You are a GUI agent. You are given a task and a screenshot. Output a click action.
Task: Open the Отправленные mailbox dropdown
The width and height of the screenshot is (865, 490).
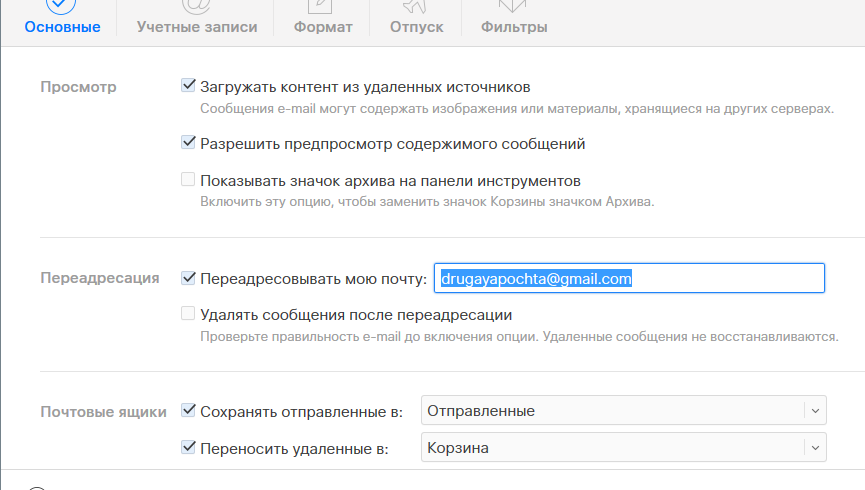click(623, 410)
